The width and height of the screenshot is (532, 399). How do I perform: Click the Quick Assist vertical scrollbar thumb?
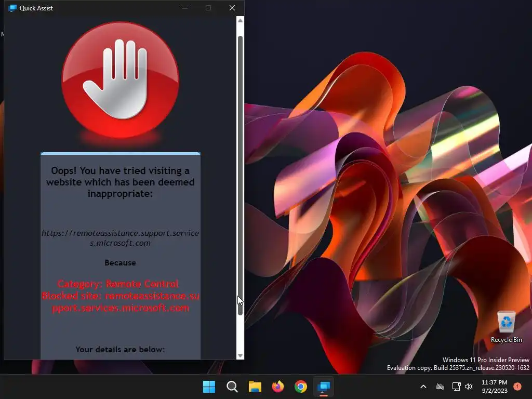coord(240,176)
